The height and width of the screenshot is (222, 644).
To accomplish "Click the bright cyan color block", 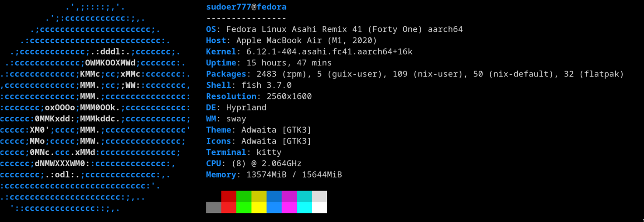I will pyautogui.click(x=304, y=207).
